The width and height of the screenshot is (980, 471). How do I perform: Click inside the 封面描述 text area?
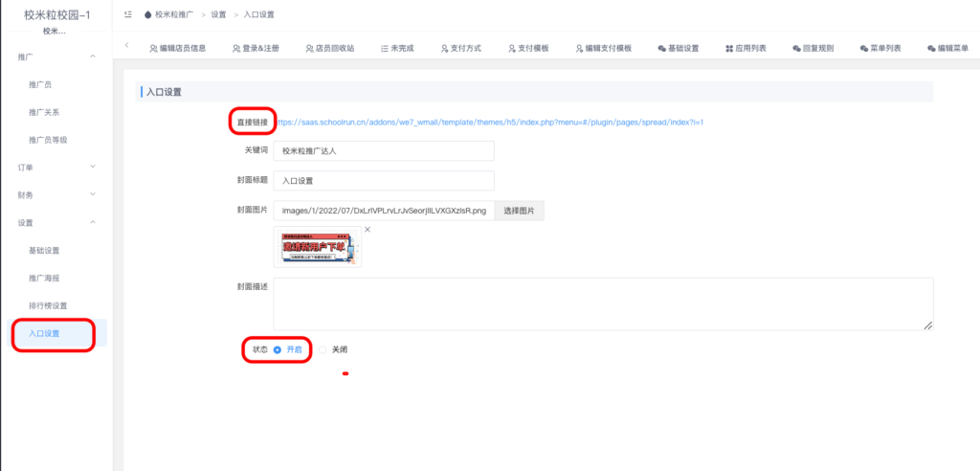point(603,304)
